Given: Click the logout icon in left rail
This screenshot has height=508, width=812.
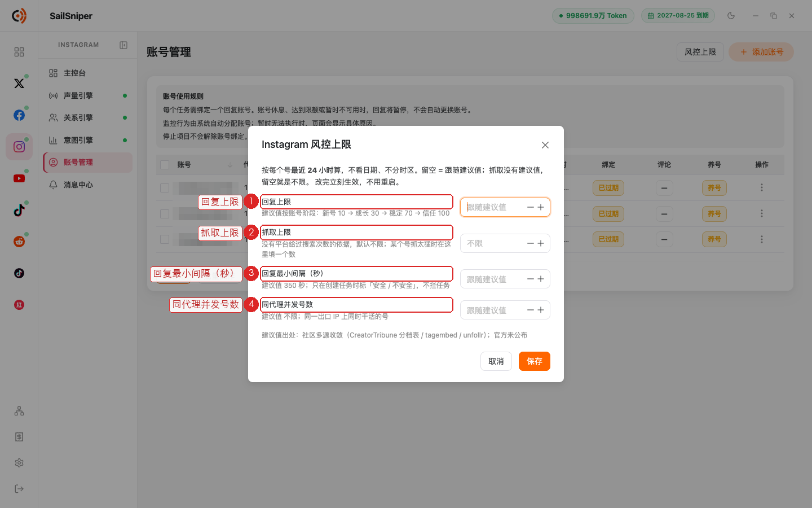Looking at the screenshot, I should click(19, 489).
